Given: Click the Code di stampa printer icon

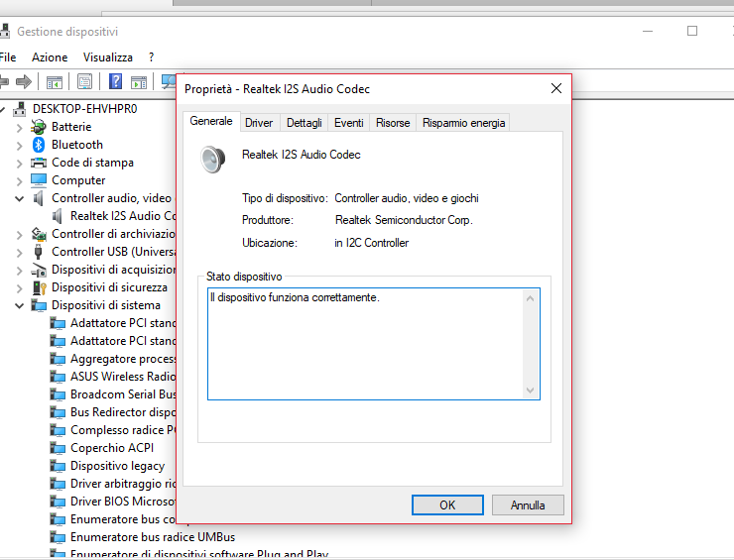Looking at the screenshot, I should click(39, 163).
